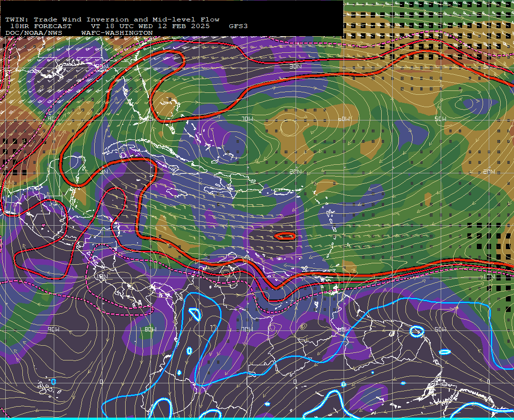Click the '60W' longitude label north of 20N

(x=345, y=119)
